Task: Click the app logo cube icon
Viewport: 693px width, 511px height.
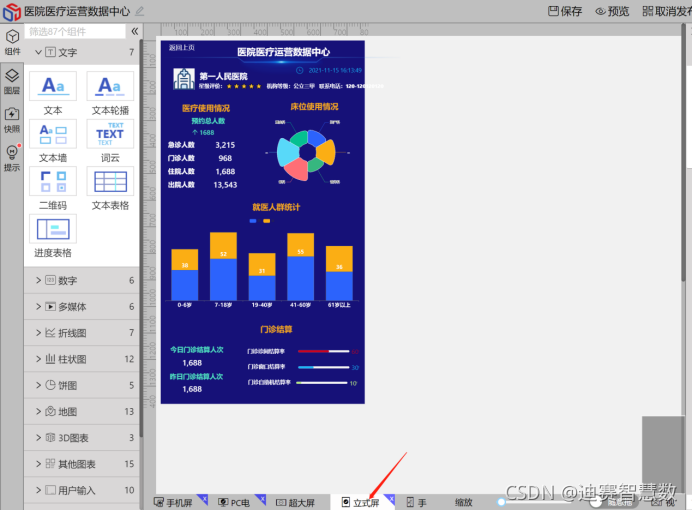Action: [x=11, y=11]
